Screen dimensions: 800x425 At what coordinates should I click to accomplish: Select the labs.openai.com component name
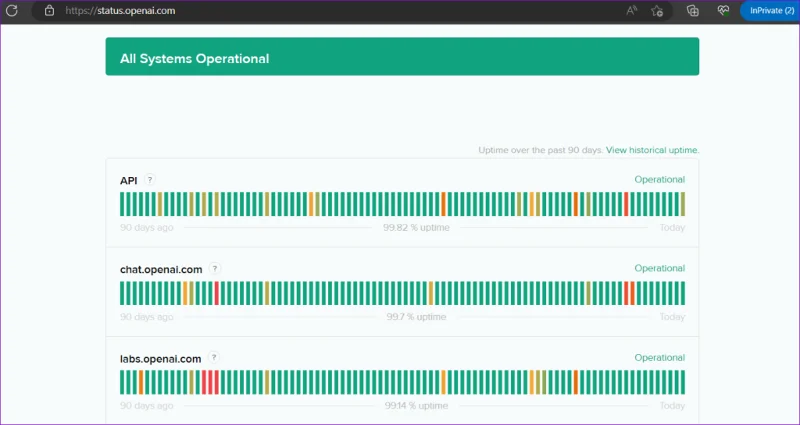tap(161, 359)
